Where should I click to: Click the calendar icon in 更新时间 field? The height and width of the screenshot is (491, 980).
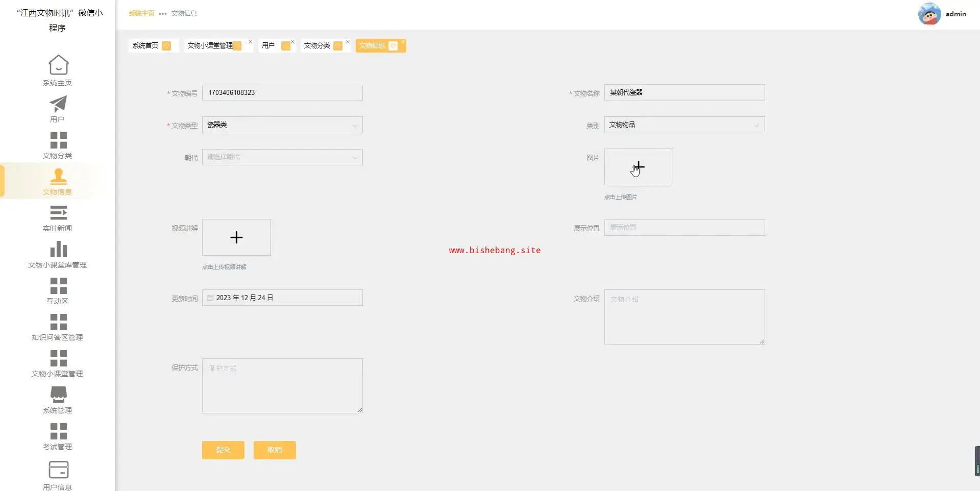tap(210, 298)
